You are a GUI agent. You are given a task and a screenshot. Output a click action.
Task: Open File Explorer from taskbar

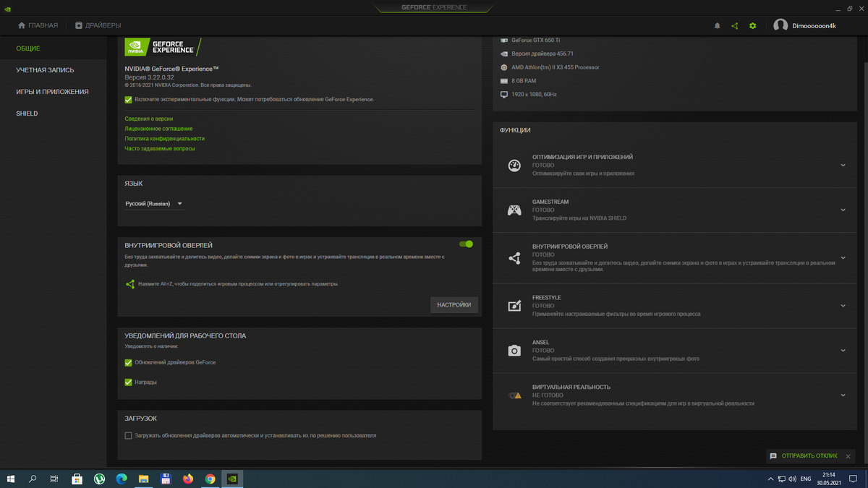coord(143,479)
